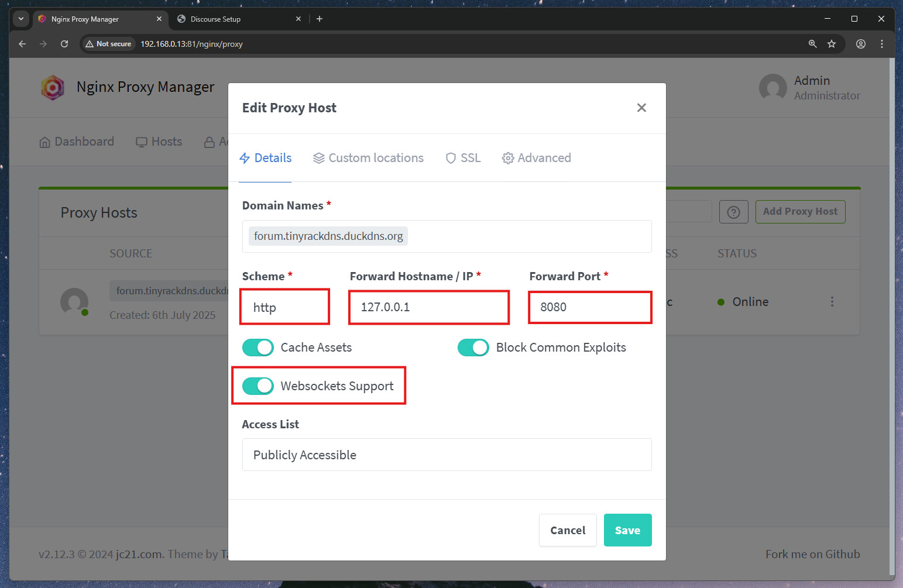The image size is (903, 588).
Task: Switch to the Discourse Setup browser tab
Action: point(239,19)
